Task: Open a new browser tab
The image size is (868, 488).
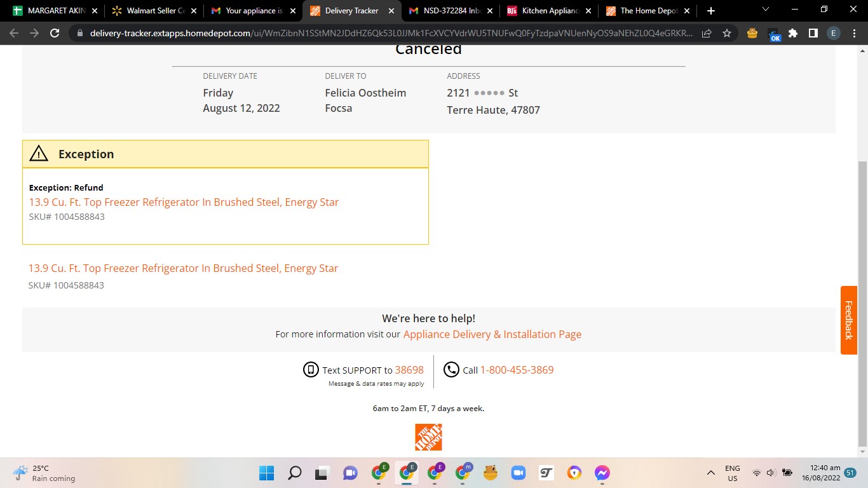Action: (x=711, y=11)
